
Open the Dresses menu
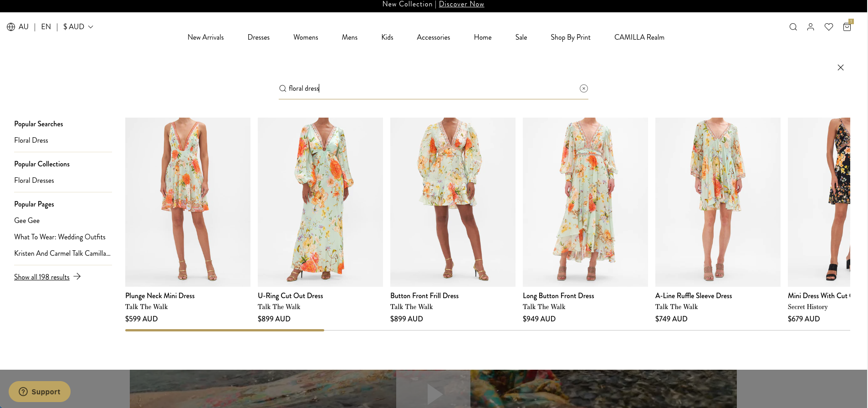click(x=259, y=37)
